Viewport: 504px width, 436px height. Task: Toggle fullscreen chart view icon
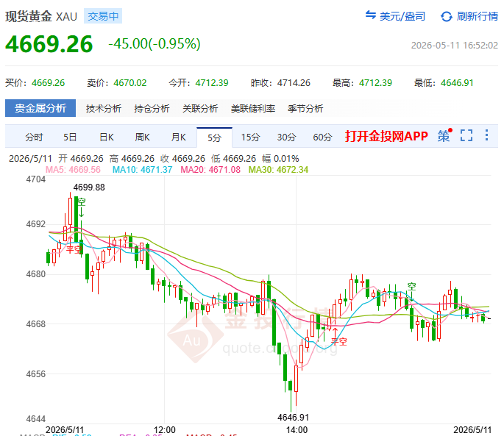tap(466, 135)
